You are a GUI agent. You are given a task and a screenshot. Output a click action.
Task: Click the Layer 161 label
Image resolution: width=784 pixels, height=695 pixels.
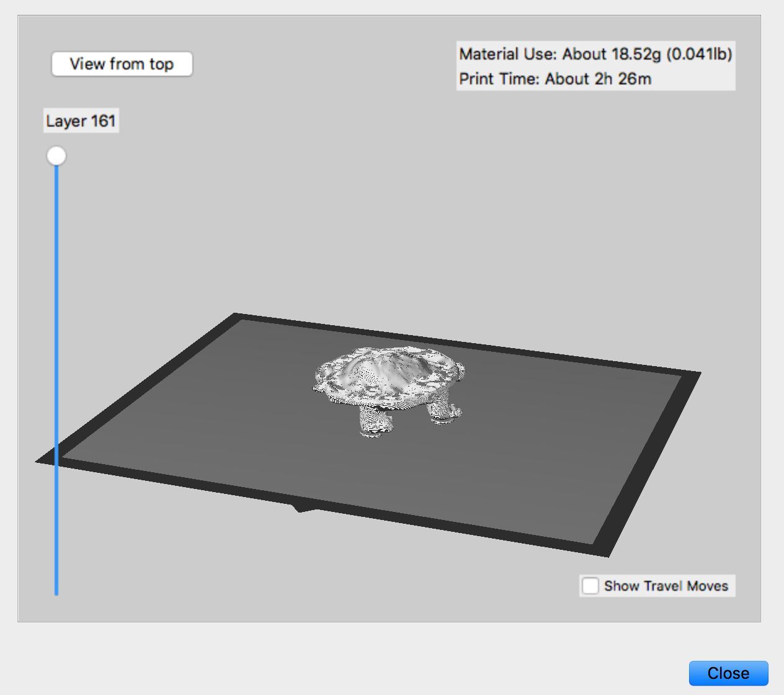coord(81,120)
